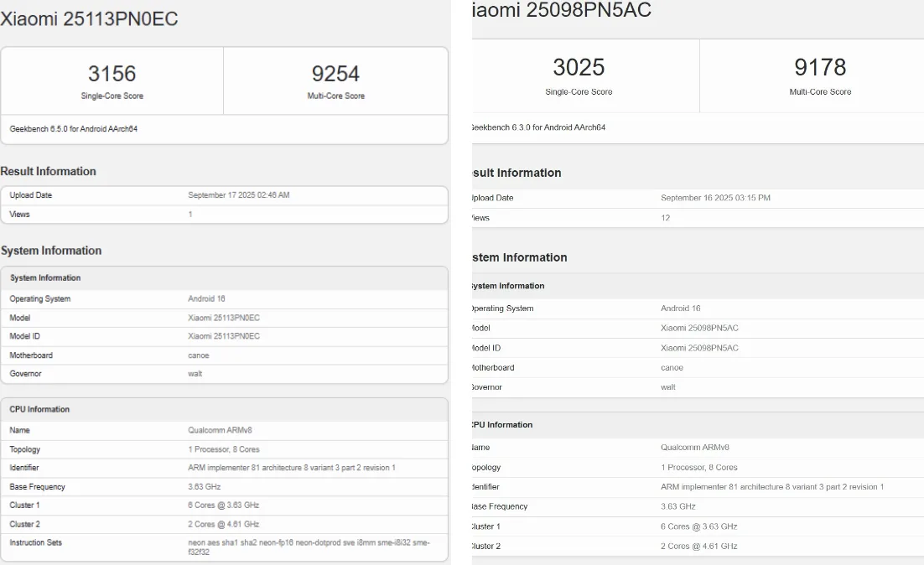Click 'Single-Core Score' label under 3156
The image size is (924, 565).
(112, 96)
